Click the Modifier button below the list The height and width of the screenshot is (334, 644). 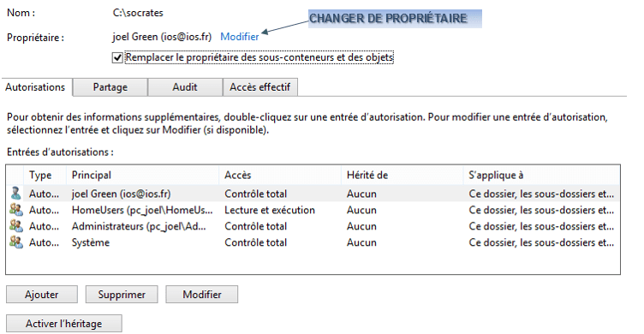(x=201, y=295)
